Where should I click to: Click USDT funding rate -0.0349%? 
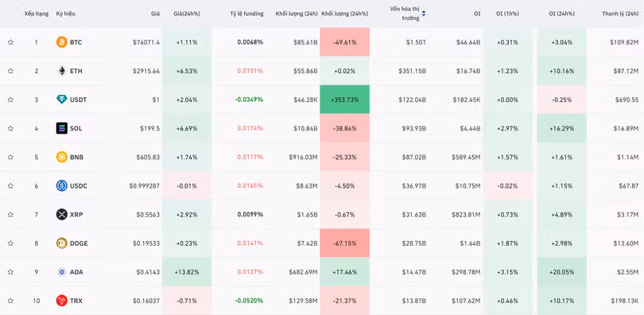250,99
